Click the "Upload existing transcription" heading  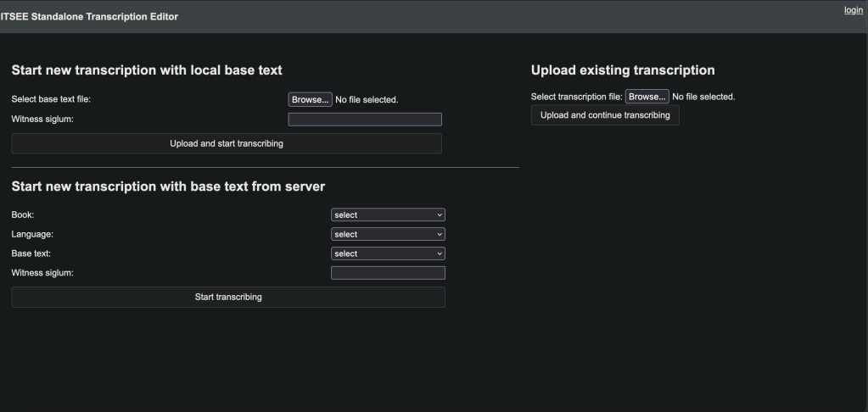pos(623,70)
